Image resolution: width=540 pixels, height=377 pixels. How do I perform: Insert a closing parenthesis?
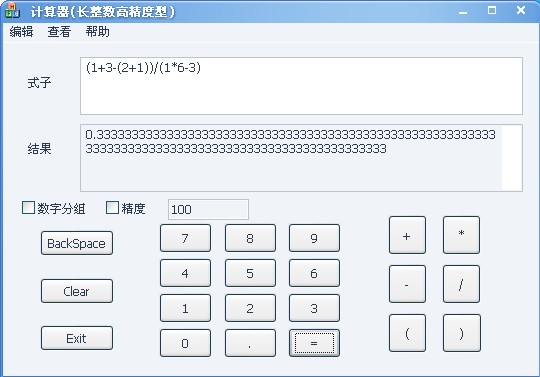click(x=461, y=333)
